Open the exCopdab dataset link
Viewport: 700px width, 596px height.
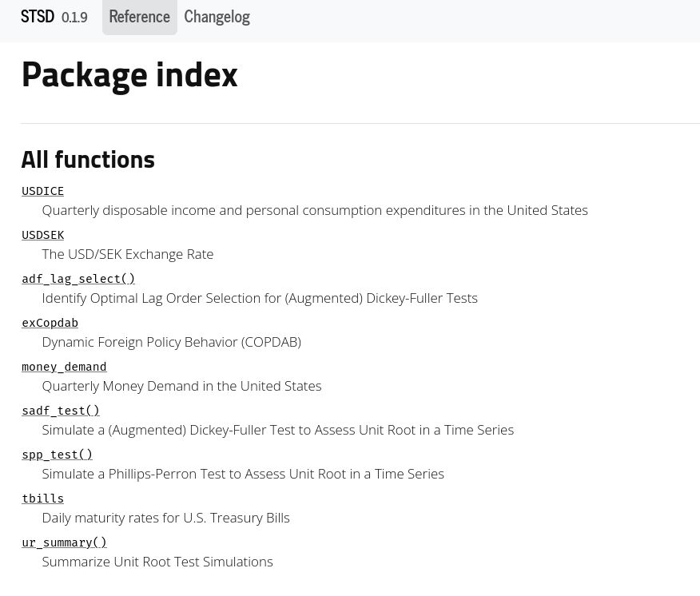click(x=50, y=323)
